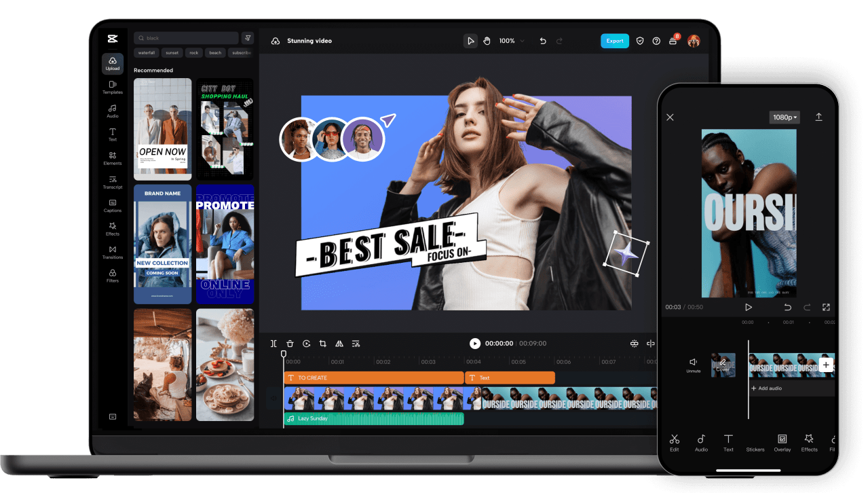868x493 pixels.
Task: Open the Transcript panel
Action: [112, 182]
